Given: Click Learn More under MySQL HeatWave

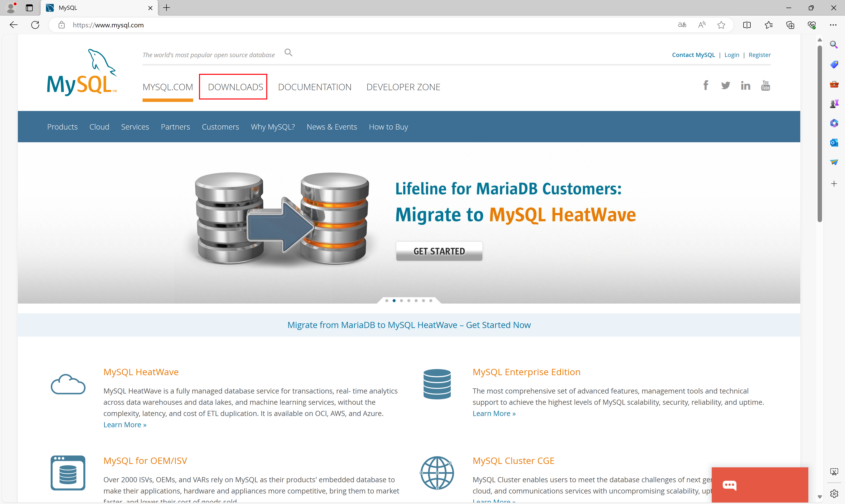Looking at the screenshot, I should (125, 425).
